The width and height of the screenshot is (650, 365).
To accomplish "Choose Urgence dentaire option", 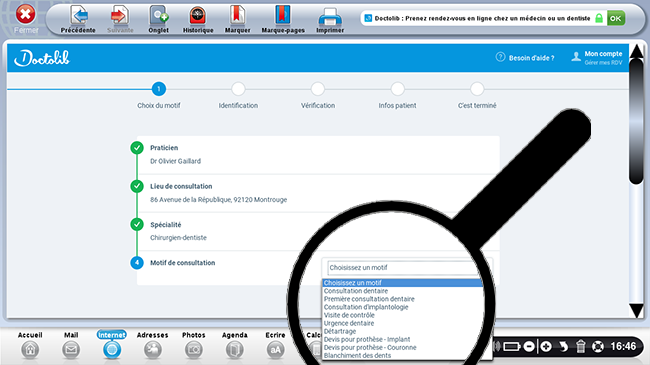I will tap(349, 323).
